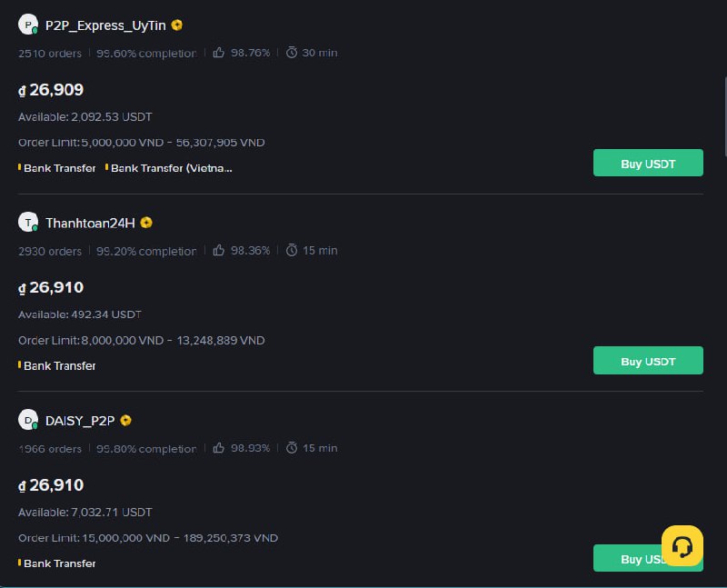Open DAISY_P2P merchant profile
Image resolution: width=727 pixels, height=588 pixels.
pyautogui.click(x=80, y=421)
